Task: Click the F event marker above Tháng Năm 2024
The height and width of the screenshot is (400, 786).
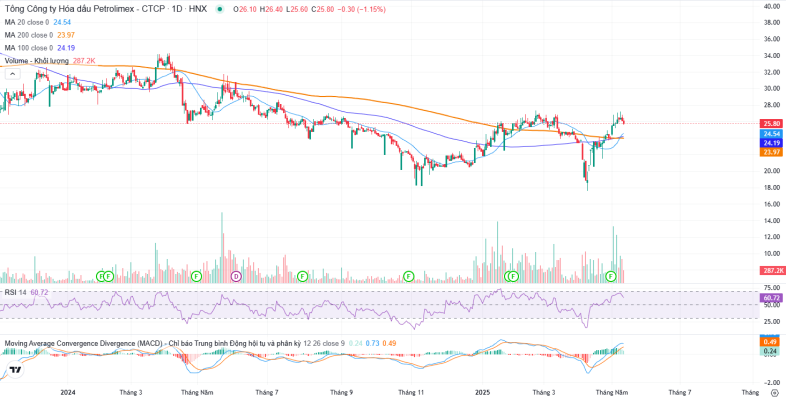Action: tap(196, 276)
